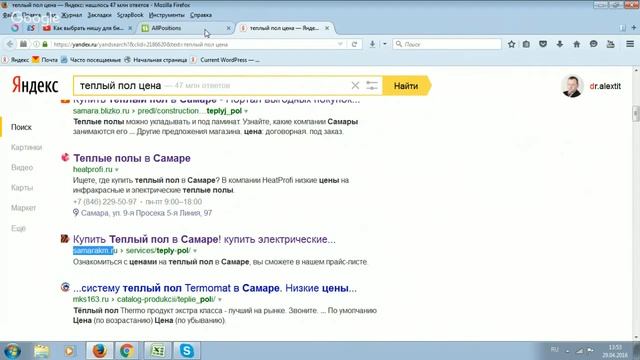Select Карты in the Yandex sidebar
The height and width of the screenshot is (360, 640).
[22, 188]
